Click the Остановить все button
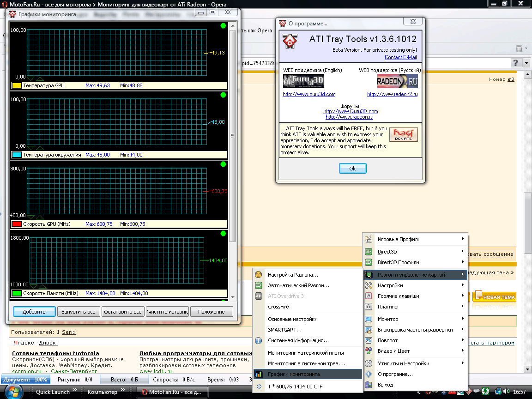This screenshot has width=532, height=399. [123, 311]
